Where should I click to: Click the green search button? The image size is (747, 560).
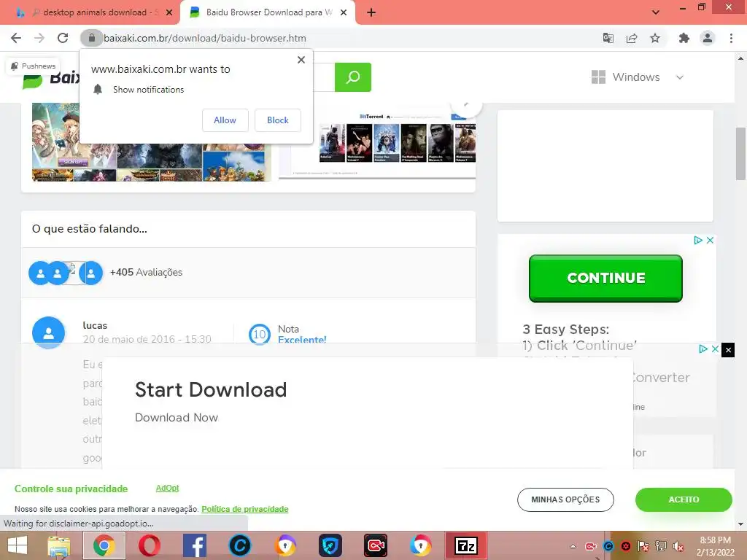[x=353, y=77]
